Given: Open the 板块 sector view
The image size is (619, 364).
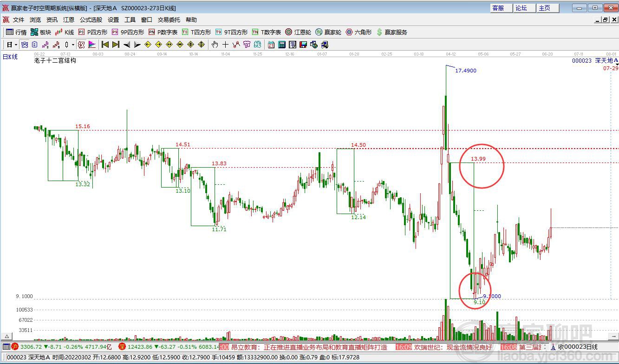Looking at the screenshot, I should coord(41,32).
